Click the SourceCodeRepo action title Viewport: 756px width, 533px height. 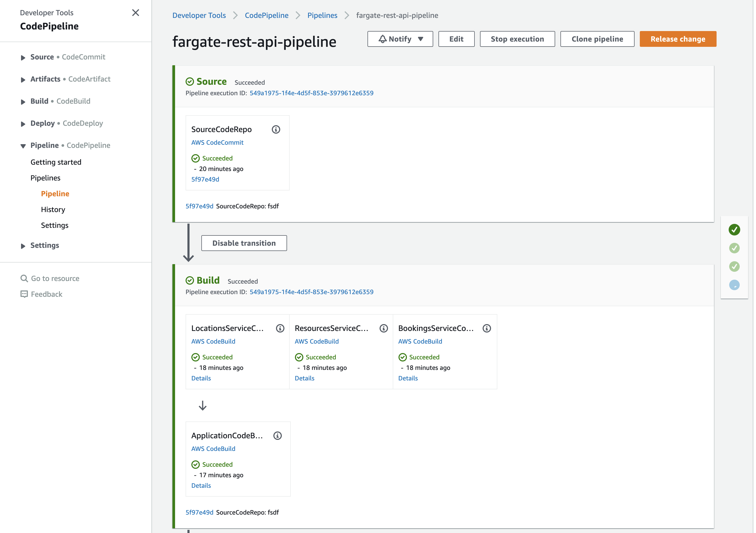pos(221,129)
